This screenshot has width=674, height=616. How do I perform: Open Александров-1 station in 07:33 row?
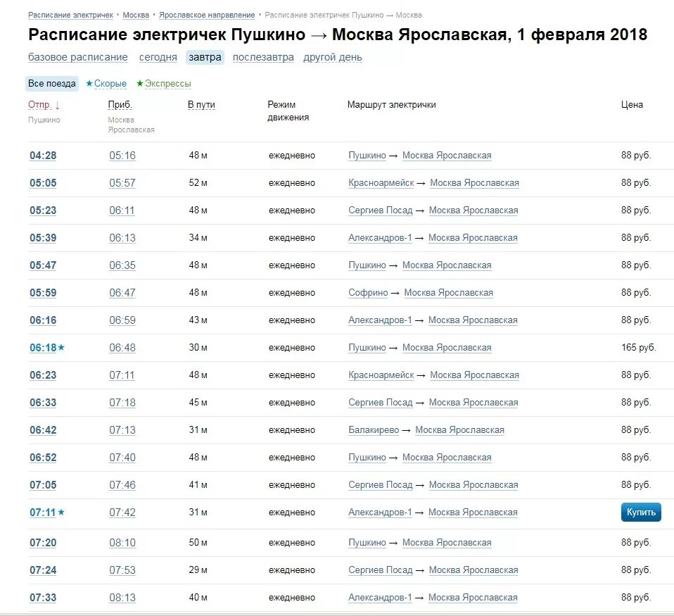point(380,598)
